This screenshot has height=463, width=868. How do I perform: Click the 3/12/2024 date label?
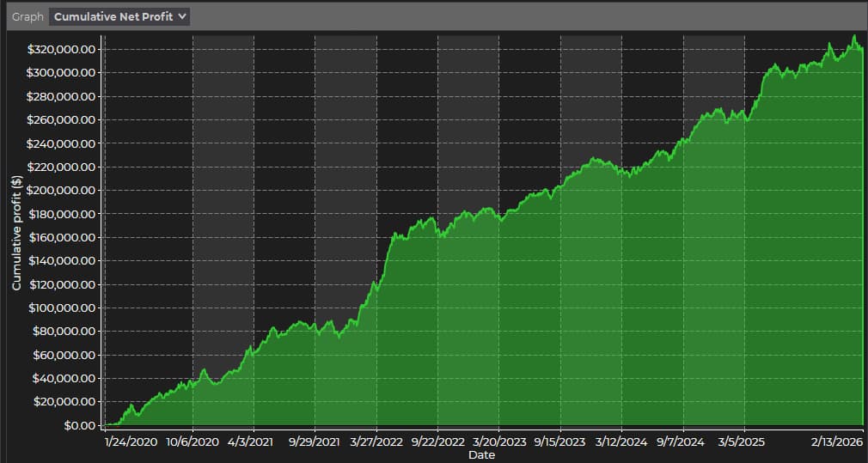621,442
